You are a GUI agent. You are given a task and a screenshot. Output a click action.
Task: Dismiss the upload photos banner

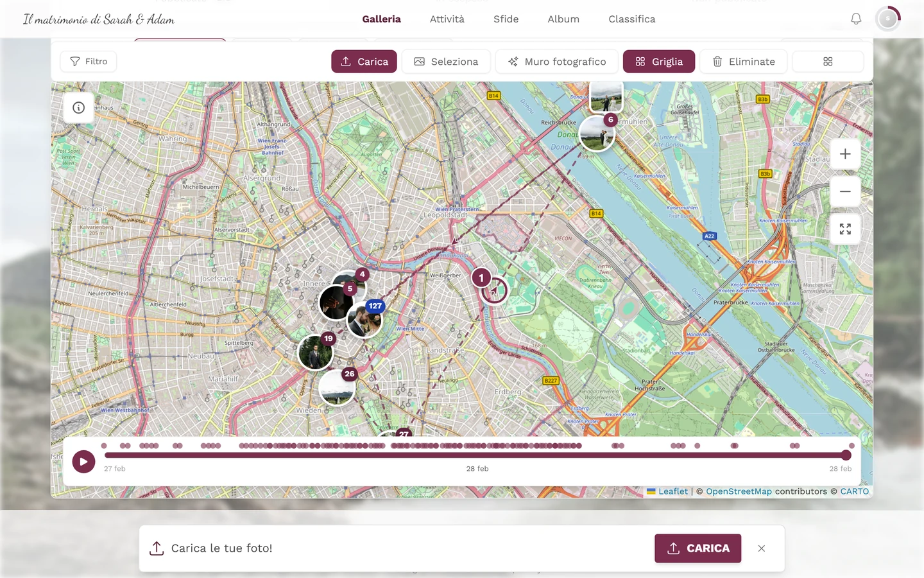point(762,548)
